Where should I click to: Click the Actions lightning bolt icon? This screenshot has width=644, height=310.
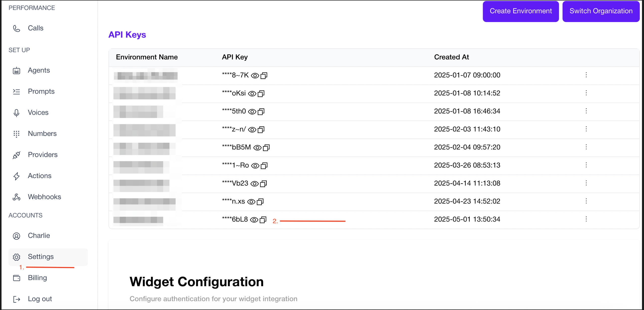pyautogui.click(x=17, y=176)
